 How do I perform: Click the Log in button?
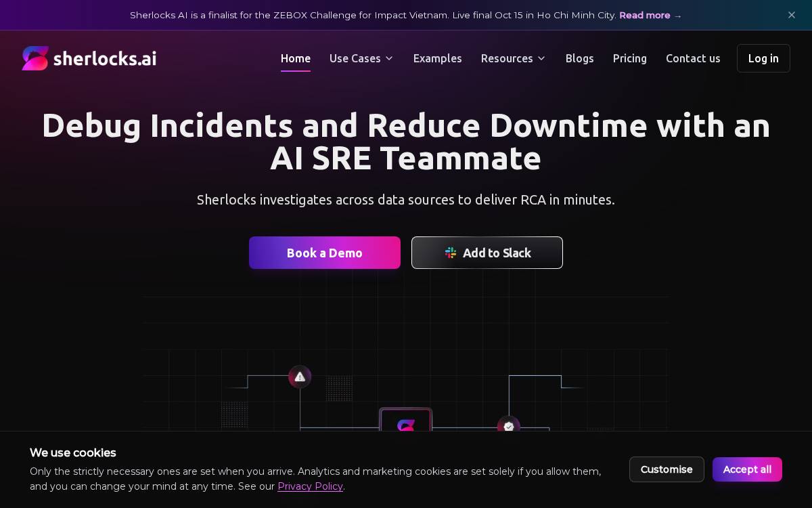[x=763, y=58]
